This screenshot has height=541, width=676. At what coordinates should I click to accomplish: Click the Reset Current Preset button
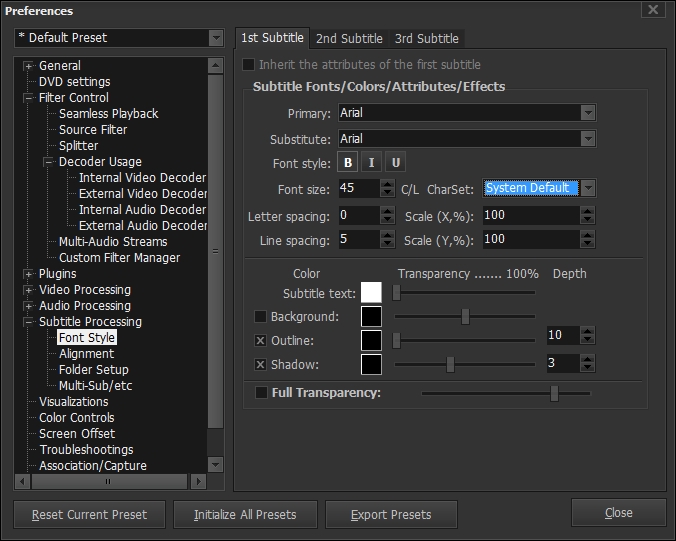[89, 515]
